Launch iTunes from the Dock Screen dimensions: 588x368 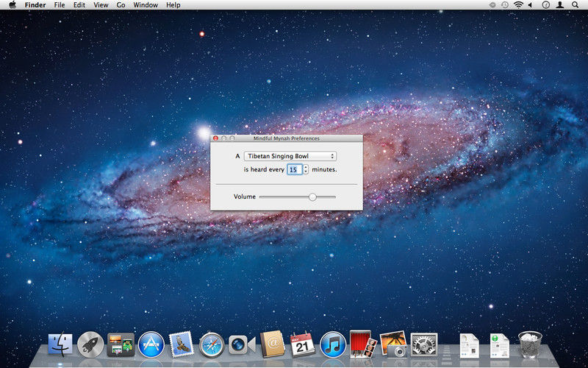[333, 344]
